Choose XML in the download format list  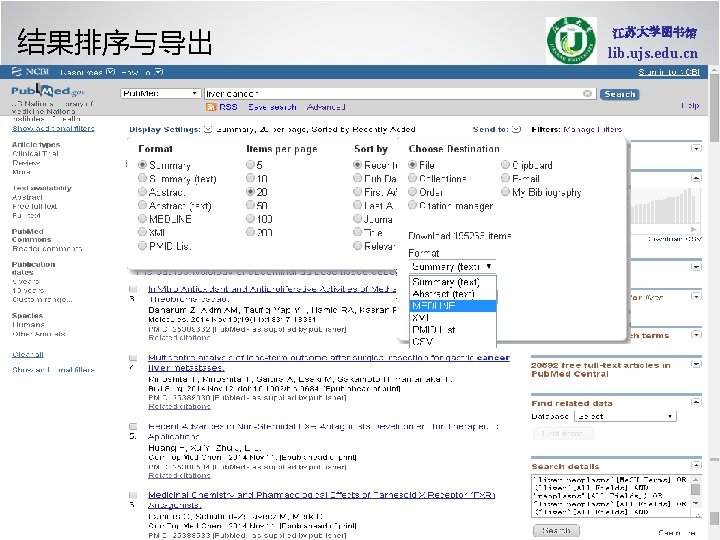pyautogui.click(x=452, y=318)
